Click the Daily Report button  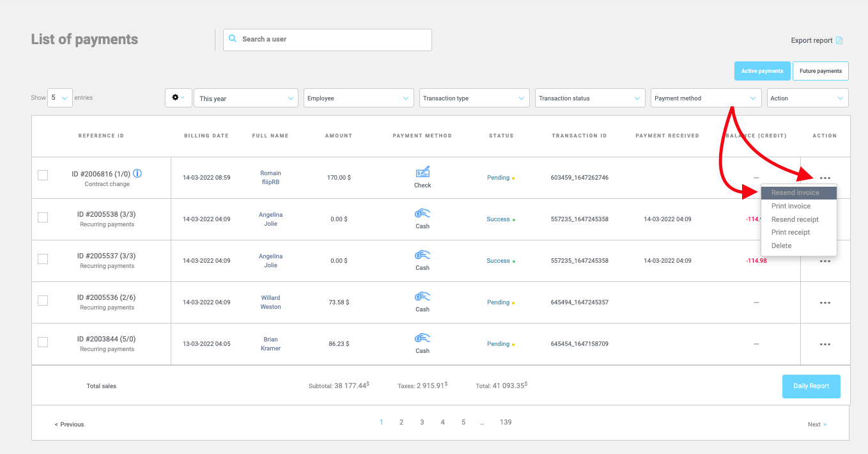pyautogui.click(x=811, y=386)
